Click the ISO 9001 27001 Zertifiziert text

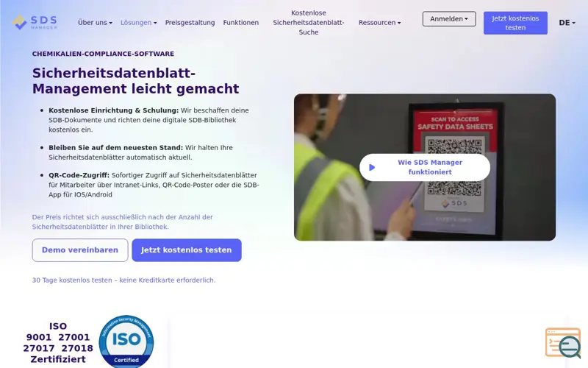pos(58,342)
